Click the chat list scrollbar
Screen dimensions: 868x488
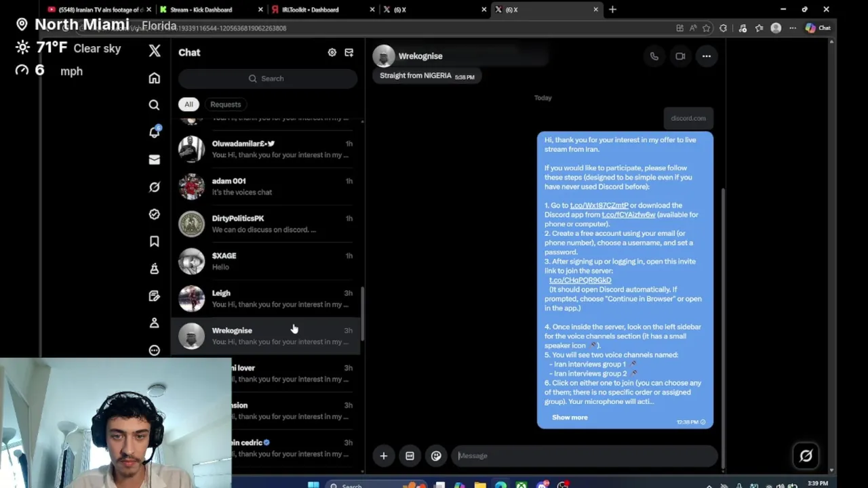[x=362, y=313]
